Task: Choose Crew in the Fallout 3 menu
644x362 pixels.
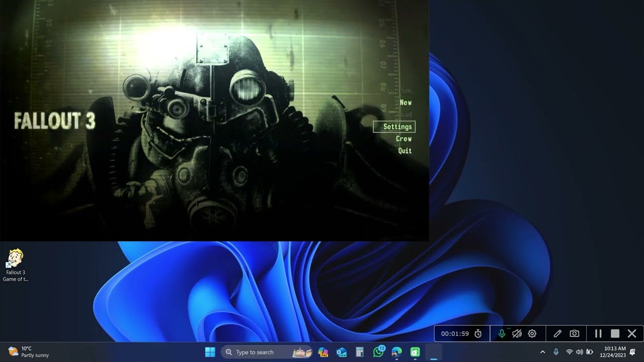Action: click(404, 139)
